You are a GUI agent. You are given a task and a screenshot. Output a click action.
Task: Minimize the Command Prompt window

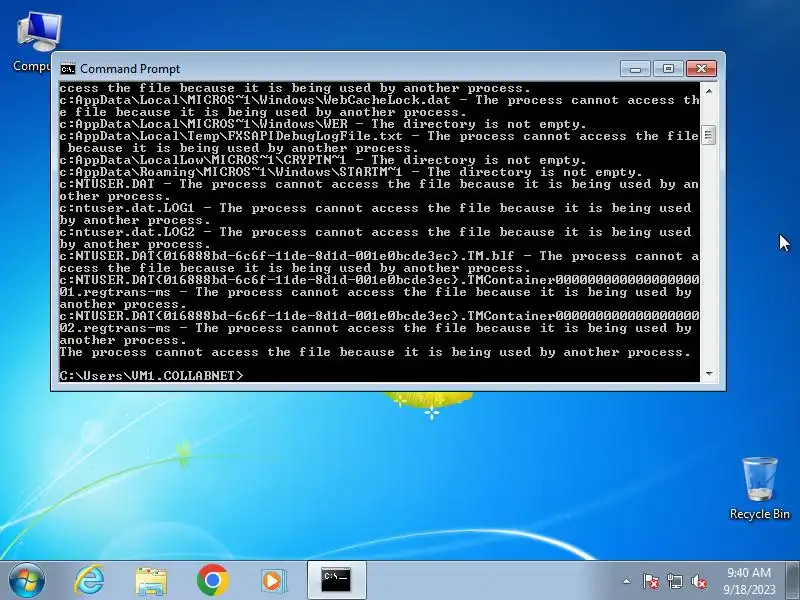click(635, 69)
